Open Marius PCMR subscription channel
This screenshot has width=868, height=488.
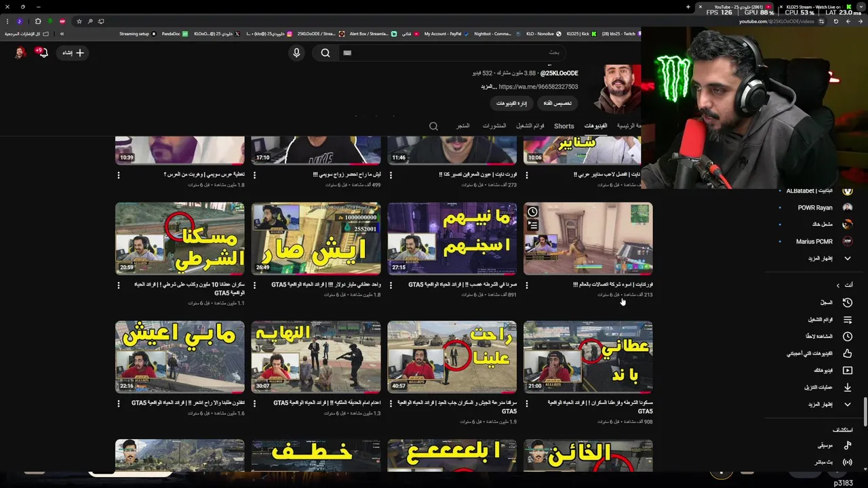pos(814,241)
